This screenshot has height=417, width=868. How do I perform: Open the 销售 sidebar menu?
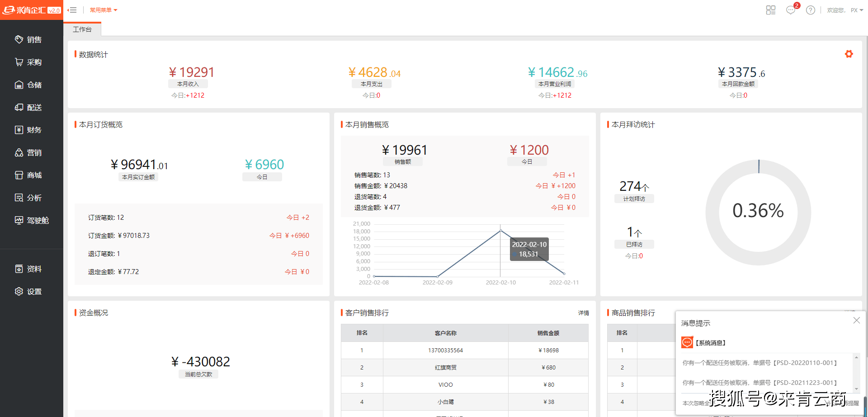(28, 40)
